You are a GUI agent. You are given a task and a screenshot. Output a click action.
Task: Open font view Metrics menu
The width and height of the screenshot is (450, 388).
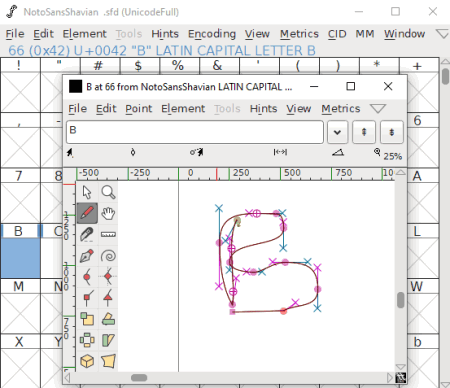coord(299,34)
